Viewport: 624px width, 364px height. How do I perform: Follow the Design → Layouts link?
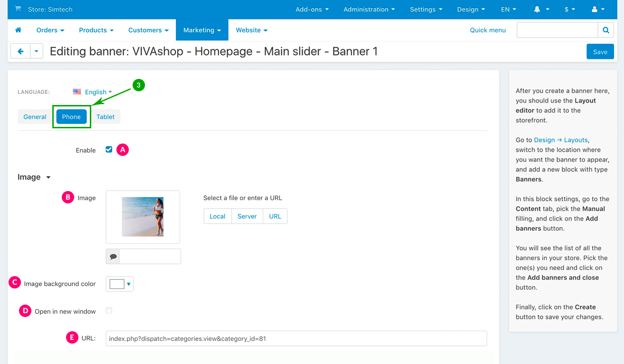(x=561, y=140)
